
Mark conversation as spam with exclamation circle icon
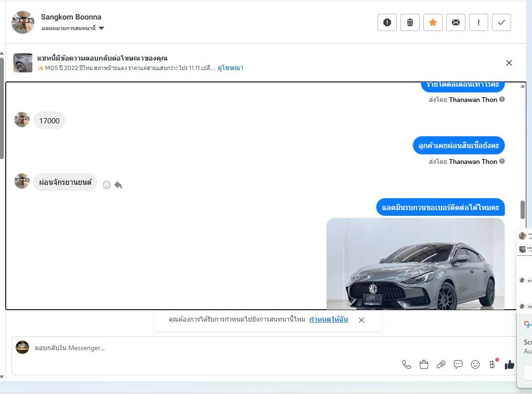[x=387, y=22]
